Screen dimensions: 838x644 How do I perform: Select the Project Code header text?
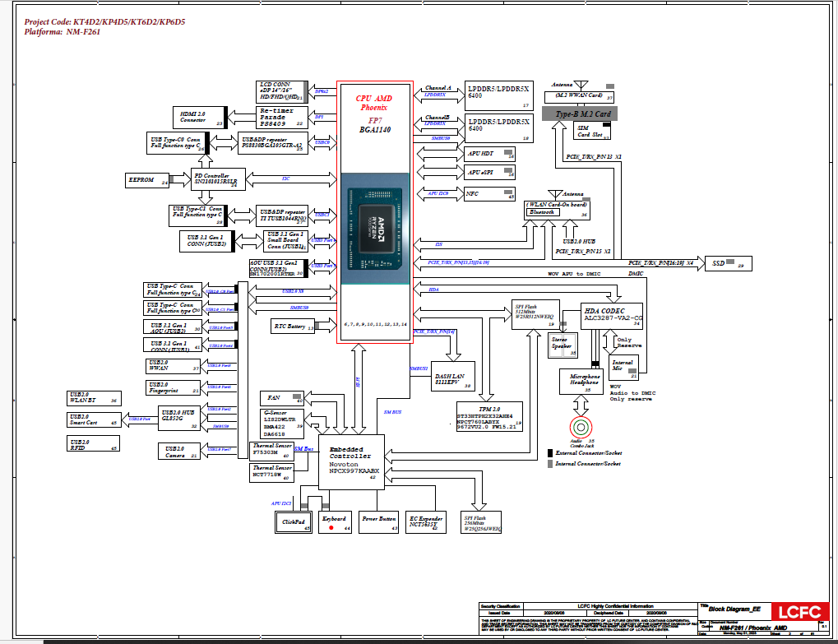click(104, 22)
